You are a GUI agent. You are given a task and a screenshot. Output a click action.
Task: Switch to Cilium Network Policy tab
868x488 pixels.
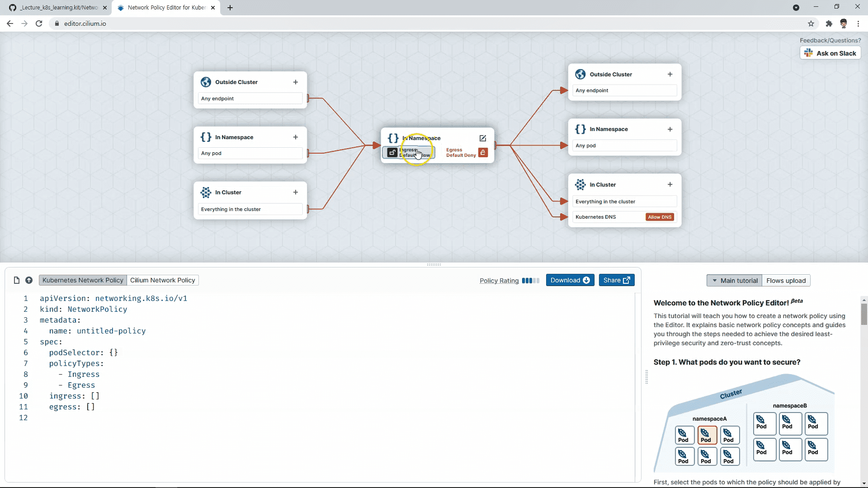[x=162, y=280]
